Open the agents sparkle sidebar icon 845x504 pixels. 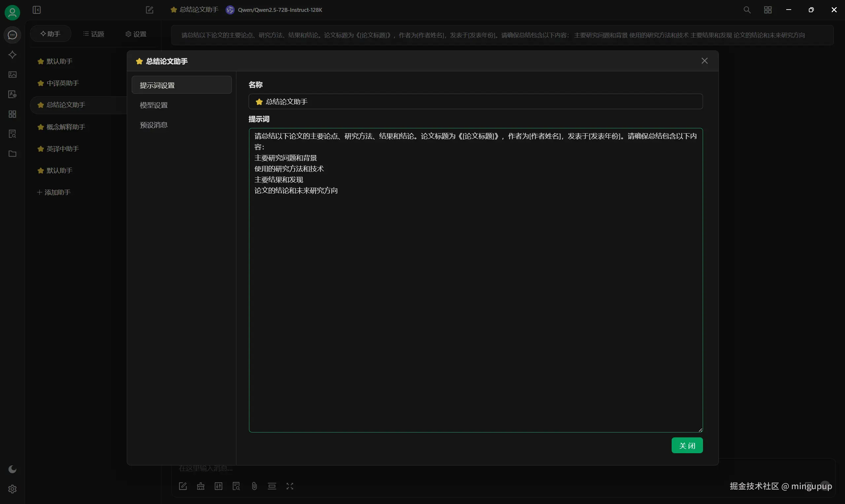12,55
